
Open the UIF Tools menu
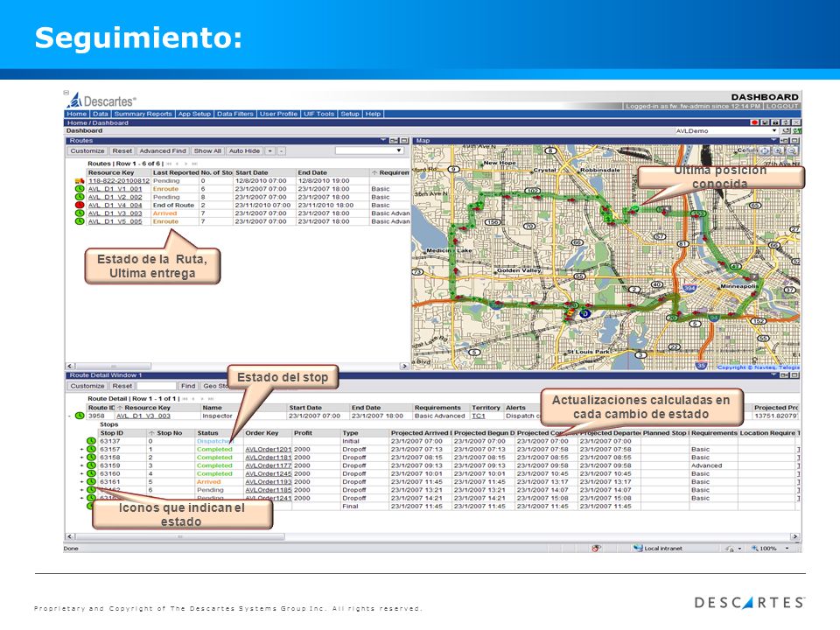pos(318,114)
